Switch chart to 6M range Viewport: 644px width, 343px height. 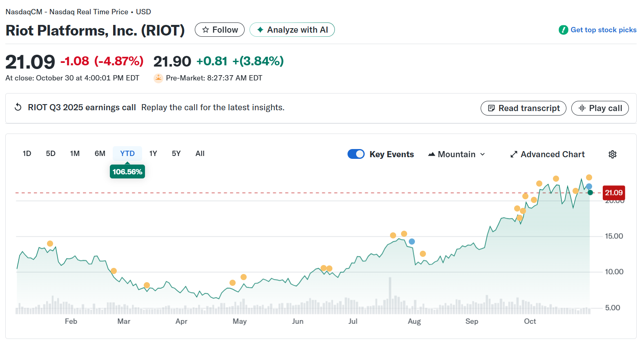(x=100, y=154)
